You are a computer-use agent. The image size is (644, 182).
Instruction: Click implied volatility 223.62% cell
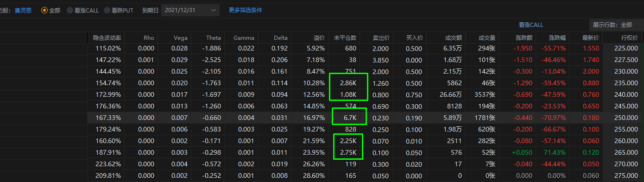(108, 164)
